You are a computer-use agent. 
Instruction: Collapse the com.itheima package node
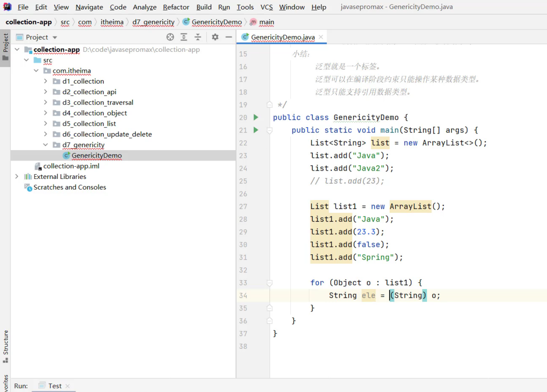click(36, 71)
